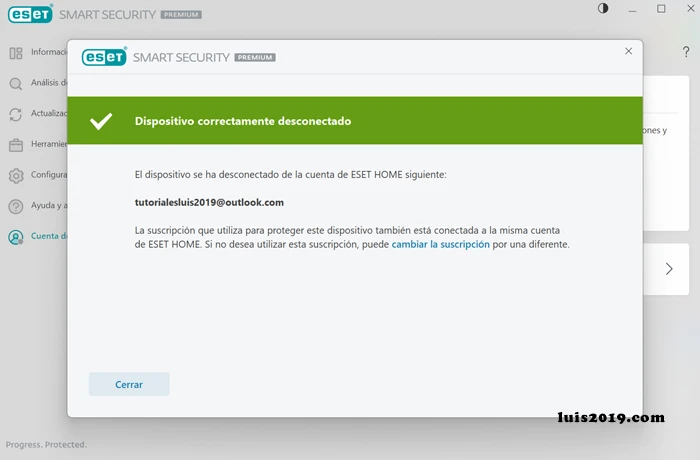Expand the right-pointing chevron on background card
Image resolution: width=700 pixels, height=460 pixels.
pos(669,269)
